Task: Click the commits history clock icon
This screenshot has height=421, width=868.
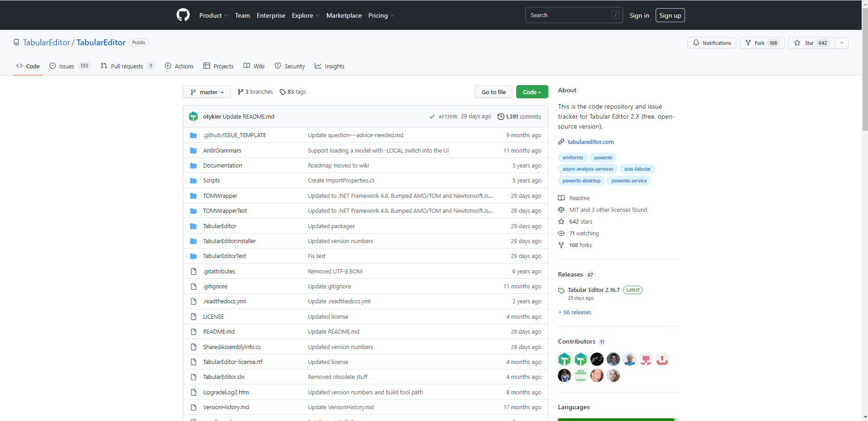Action: pos(501,116)
